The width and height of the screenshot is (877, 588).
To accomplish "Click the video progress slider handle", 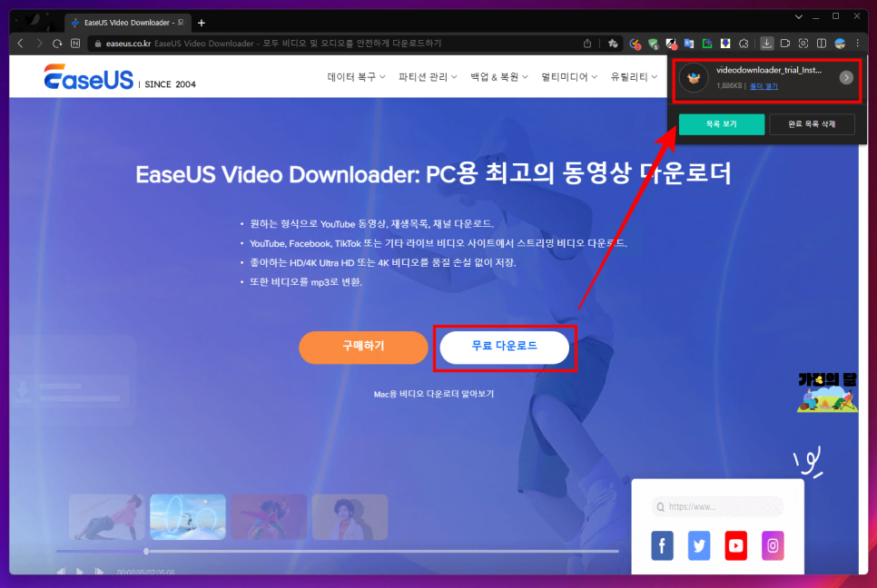I will pyautogui.click(x=146, y=551).
